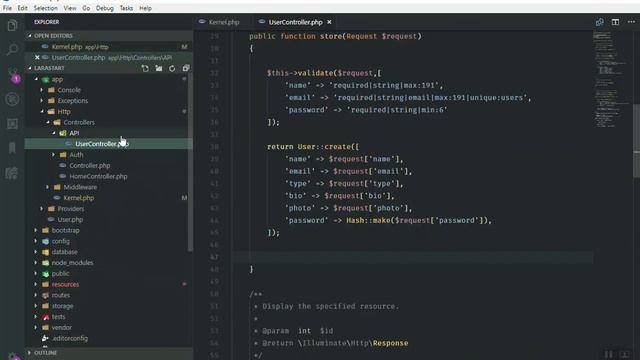This screenshot has height=360, width=640.
Task: Open the File menu
Action: [7, 8]
